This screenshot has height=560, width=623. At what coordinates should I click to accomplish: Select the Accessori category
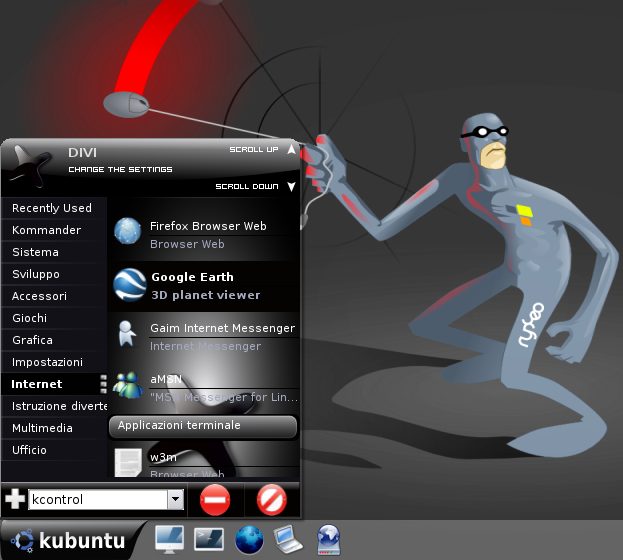point(54,296)
